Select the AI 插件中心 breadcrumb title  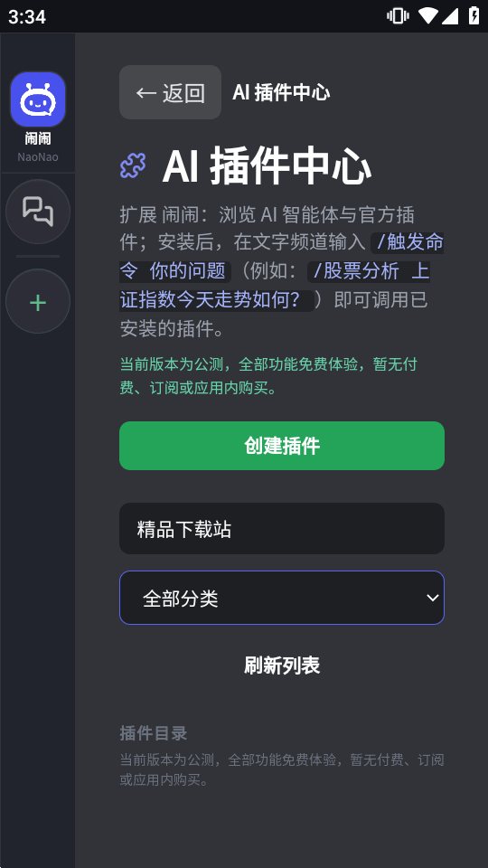click(x=281, y=92)
